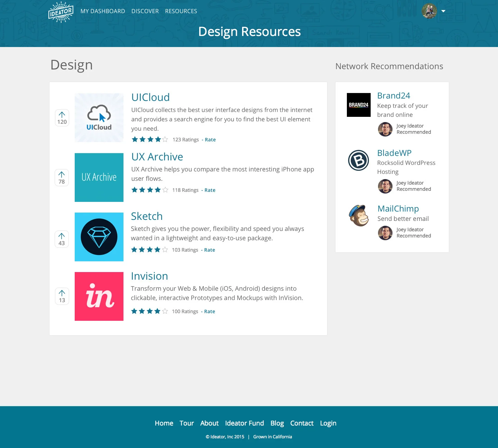Click the star rating for Invision
The image size is (498, 448).
click(x=149, y=311)
